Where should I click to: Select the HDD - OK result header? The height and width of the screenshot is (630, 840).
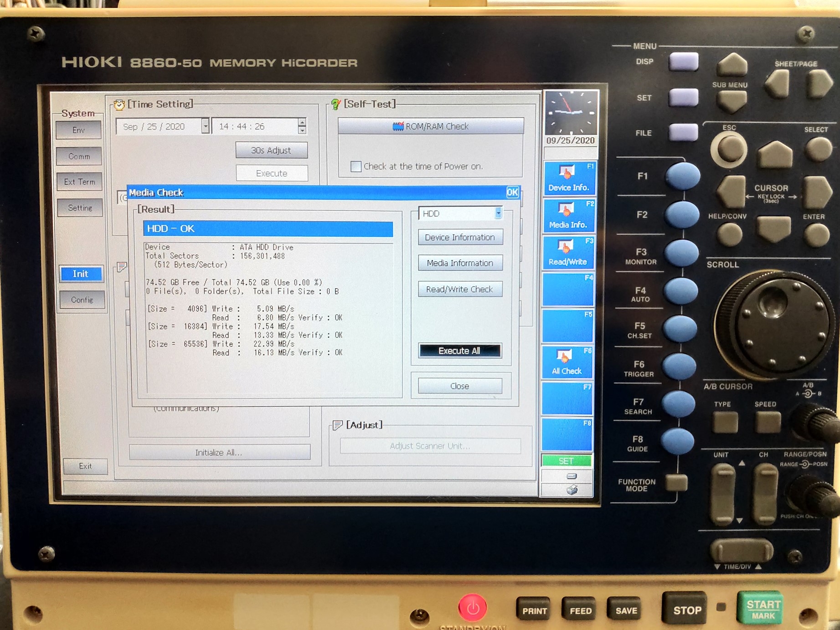(x=268, y=228)
